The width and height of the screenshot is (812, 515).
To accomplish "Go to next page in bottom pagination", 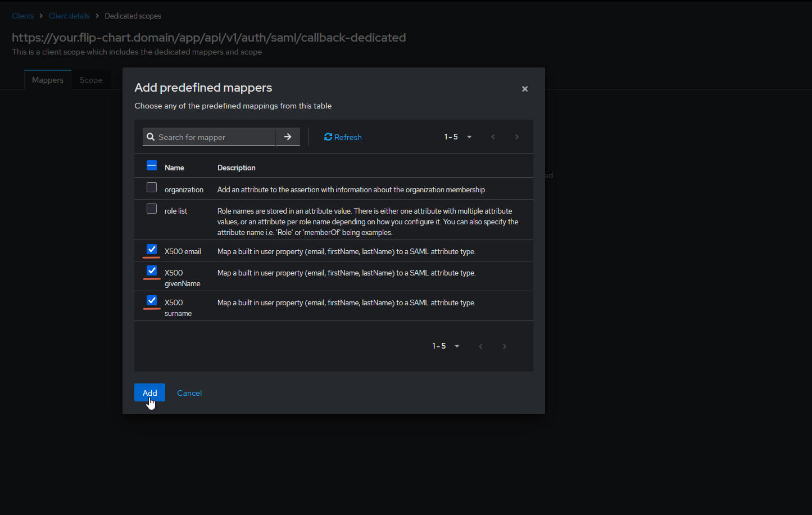I will (x=505, y=346).
